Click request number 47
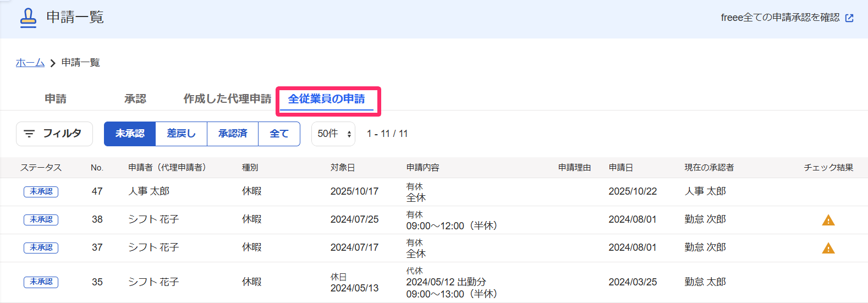The height and width of the screenshot is (303, 868). point(97,191)
